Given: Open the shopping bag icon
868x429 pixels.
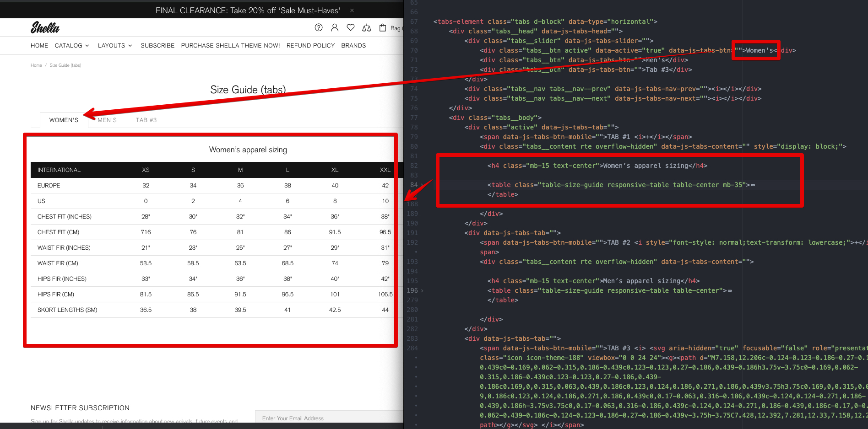Looking at the screenshot, I should tap(383, 27).
